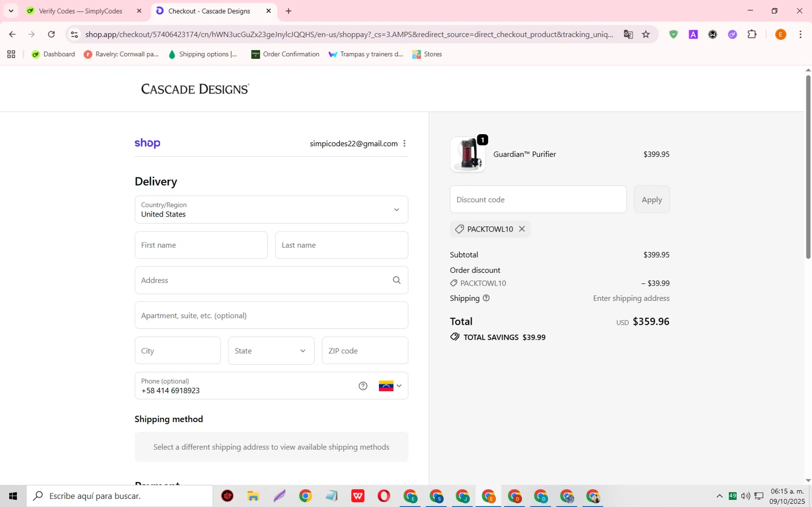Reload the checkout page
812x507 pixels.
(x=51, y=34)
